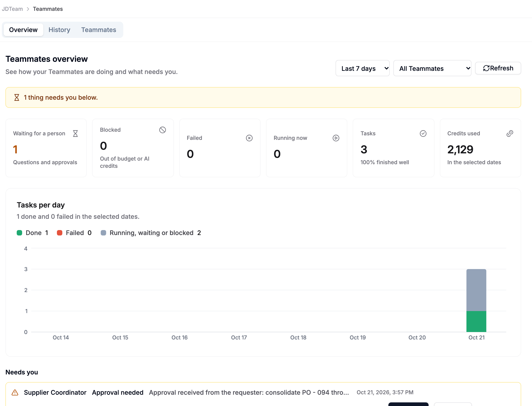Click the approval message about consolidate PO - 094
The width and height of the screenshot is (532, 406).
coord(249,392)
